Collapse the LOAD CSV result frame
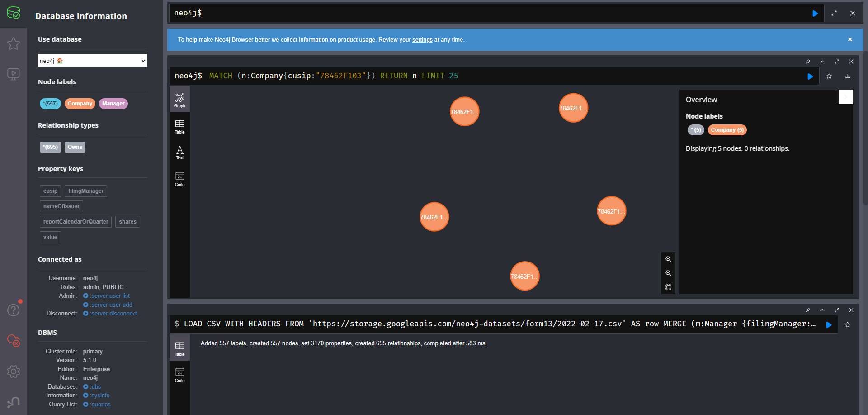The width and height of the screenshot is (868, 415). click(x=822, y=310)
